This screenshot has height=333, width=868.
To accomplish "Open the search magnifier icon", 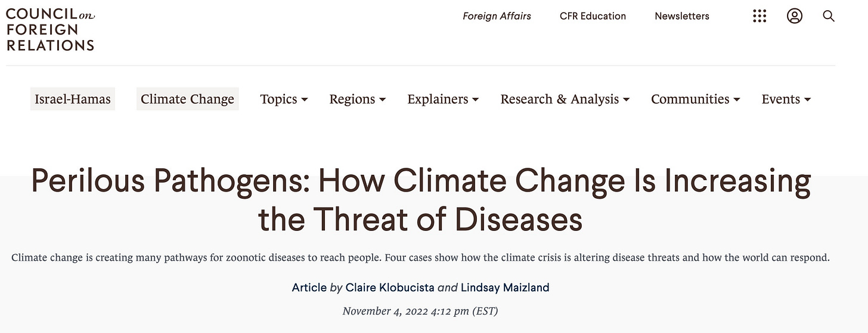I will click(x=829, y=16).
